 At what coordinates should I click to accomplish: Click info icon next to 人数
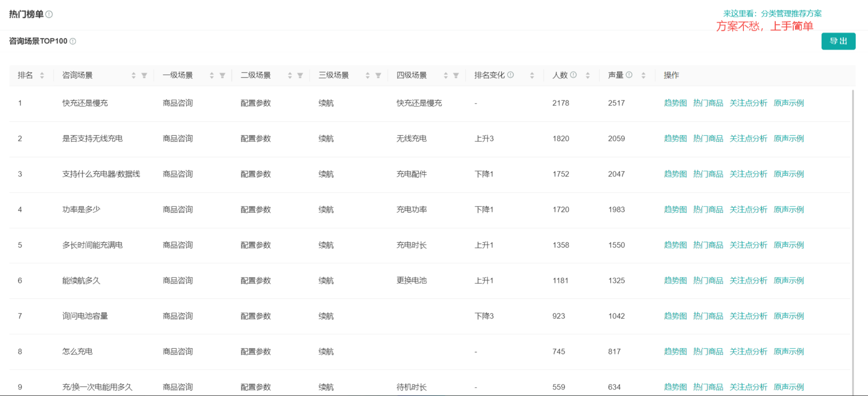pos(573,75)
